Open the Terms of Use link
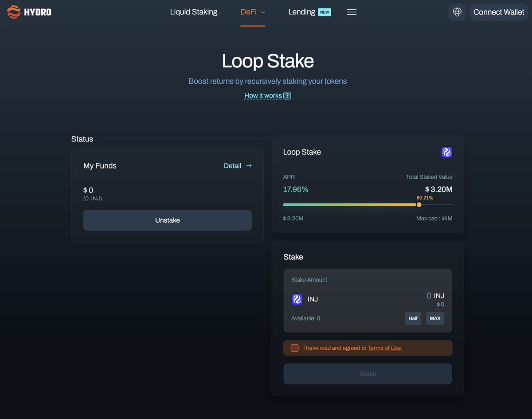532x419 pixels. tap(385, 348)
